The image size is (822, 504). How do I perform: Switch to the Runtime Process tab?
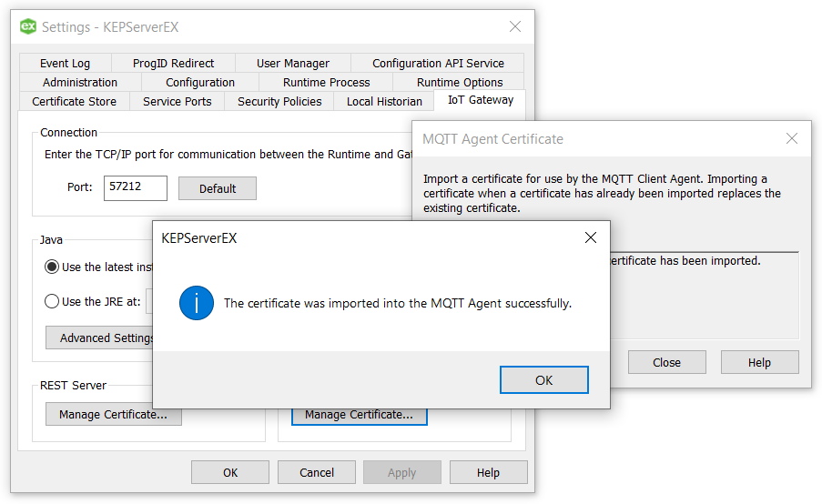pos(326,82)
